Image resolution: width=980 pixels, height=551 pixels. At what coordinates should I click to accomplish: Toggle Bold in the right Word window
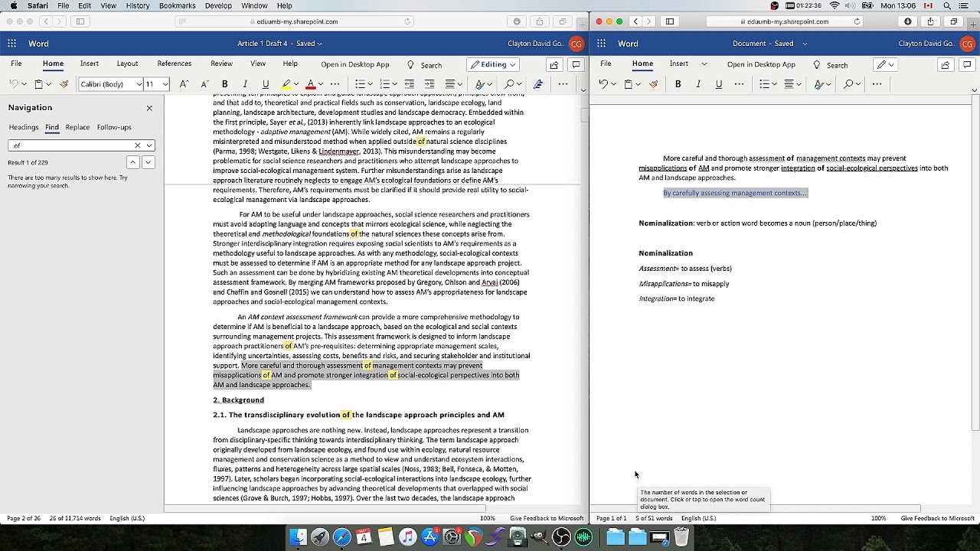[x=678, y=83]
